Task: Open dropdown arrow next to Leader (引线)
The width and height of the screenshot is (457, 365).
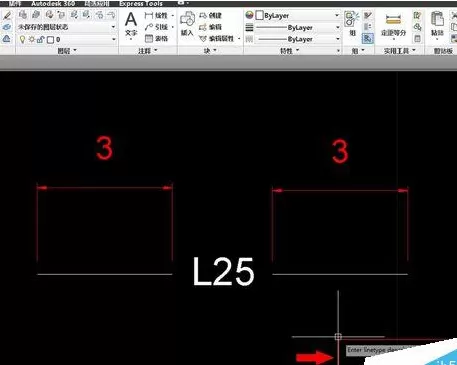Action: click(173, 27)
